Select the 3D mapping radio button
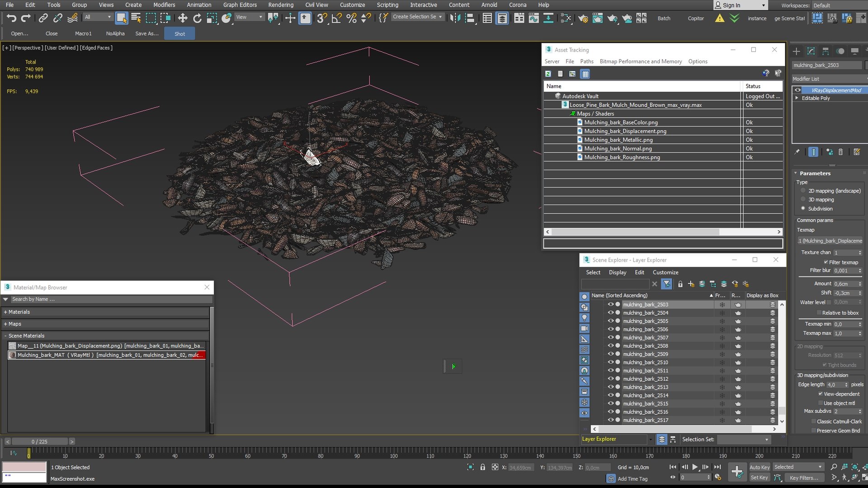The height and width of the screenshot is (488, 868). tap(803, 199)
